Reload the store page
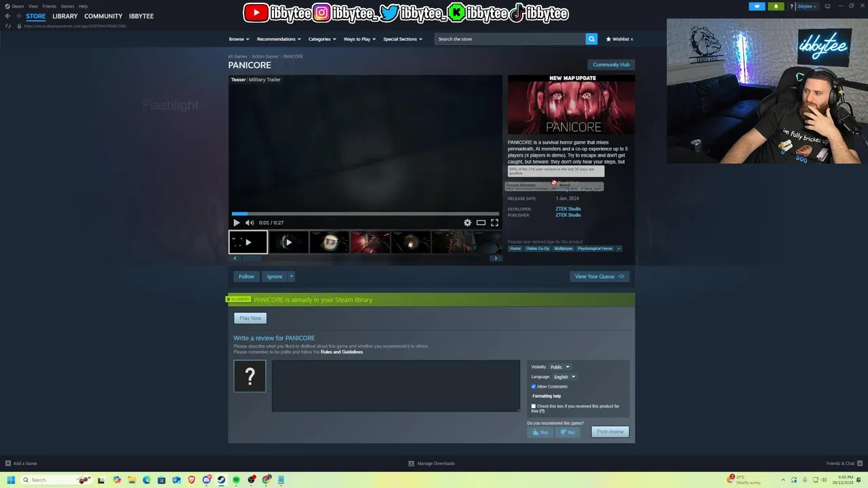This screenshot has height=488, width=868. point(7,26)
